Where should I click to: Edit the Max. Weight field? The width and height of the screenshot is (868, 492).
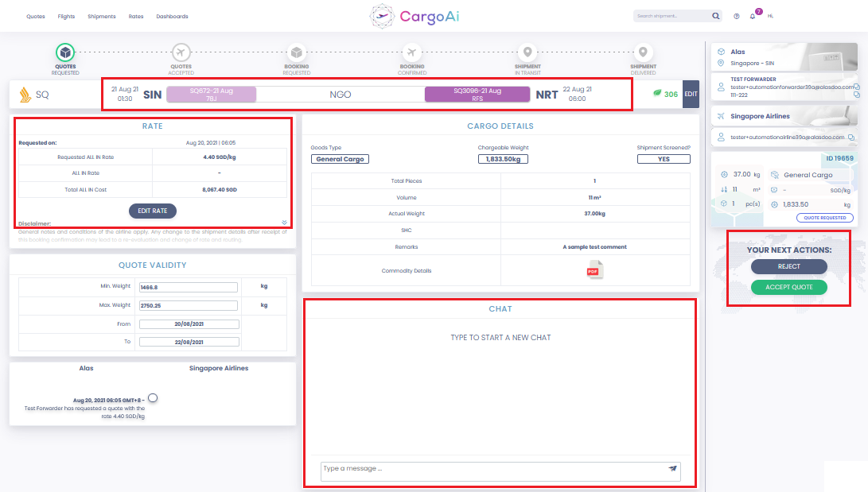[189, 306]
